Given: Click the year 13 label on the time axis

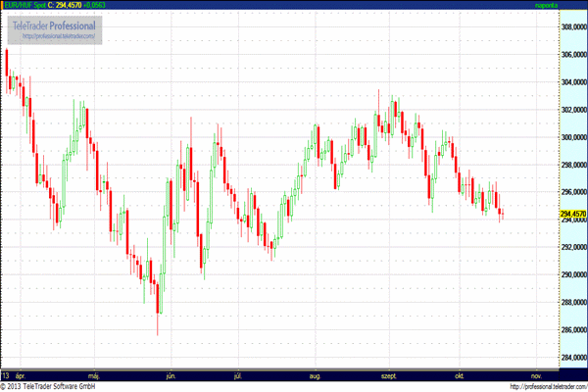Looking at the screenshot, I should point(6,375).
